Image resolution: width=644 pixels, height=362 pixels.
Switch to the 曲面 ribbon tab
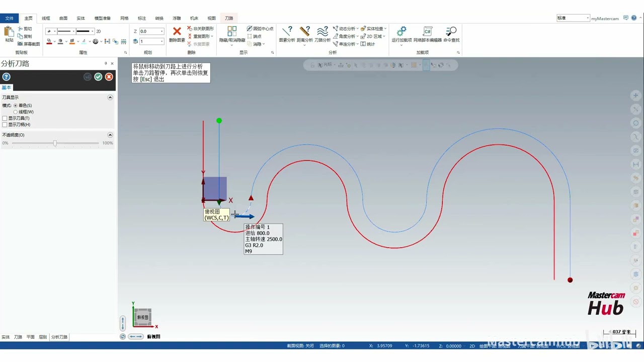click(63, 18)
